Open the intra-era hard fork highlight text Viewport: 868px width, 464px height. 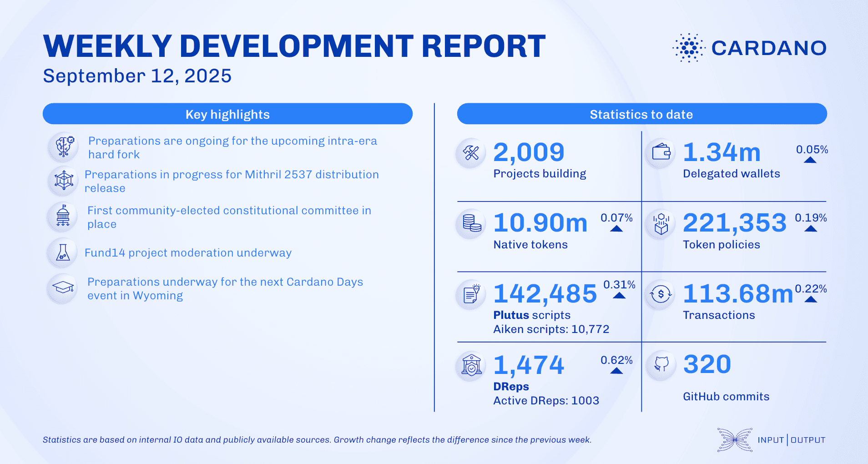[x=232, y=147]
